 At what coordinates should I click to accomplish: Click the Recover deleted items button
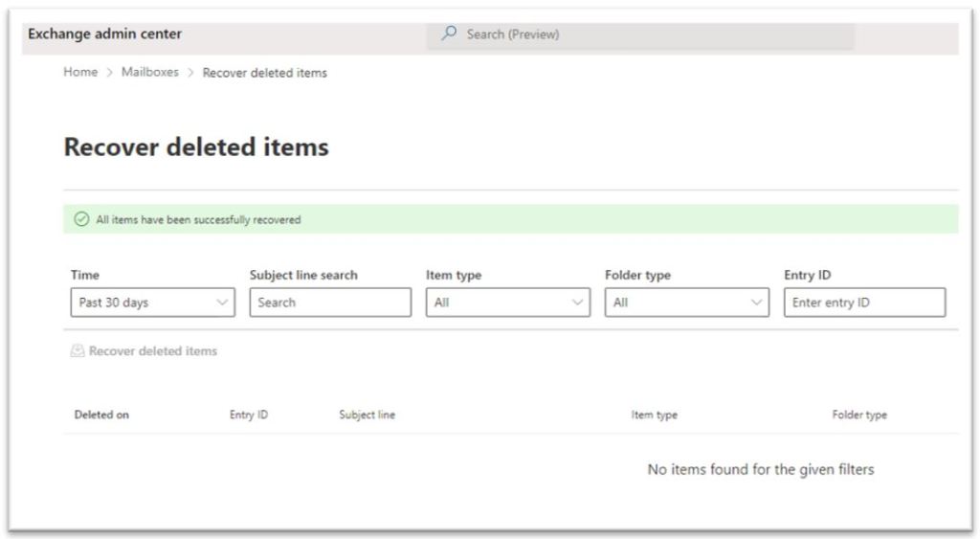point(145,350)
